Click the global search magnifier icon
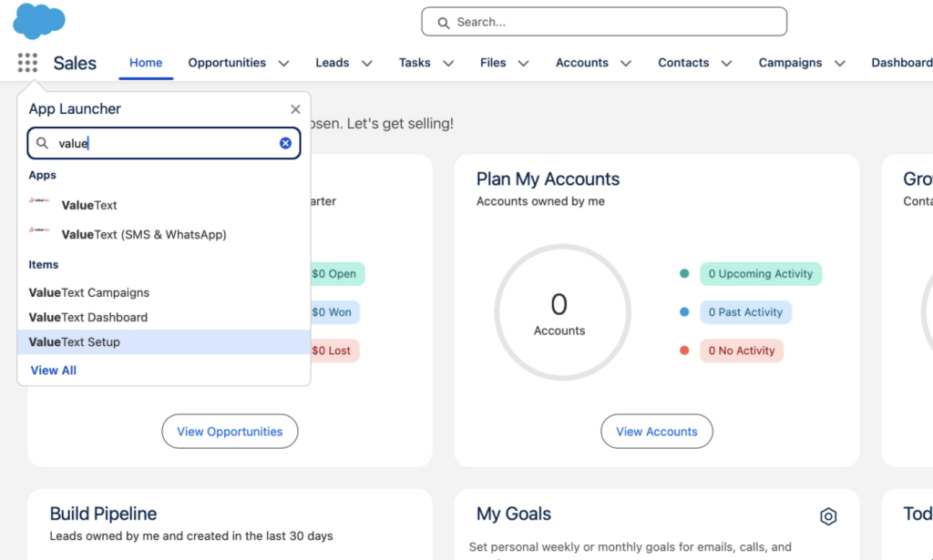933x560 pixels. (x=444, y=22)
